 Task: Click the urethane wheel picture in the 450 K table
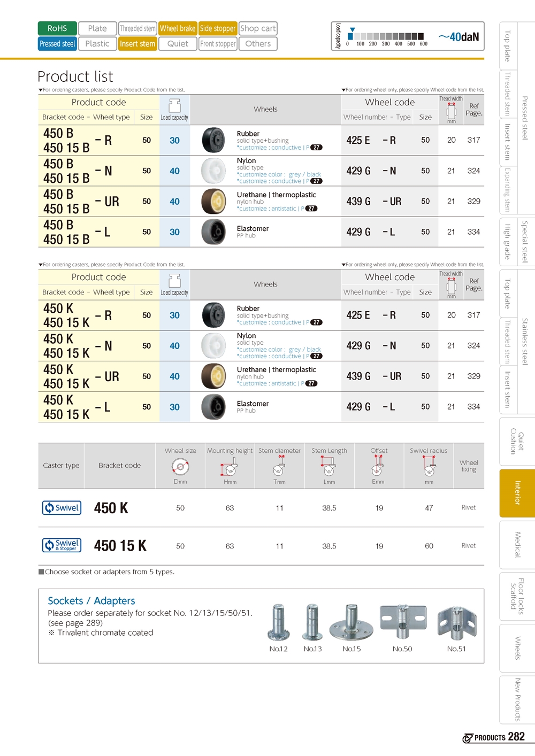[213, 376]
